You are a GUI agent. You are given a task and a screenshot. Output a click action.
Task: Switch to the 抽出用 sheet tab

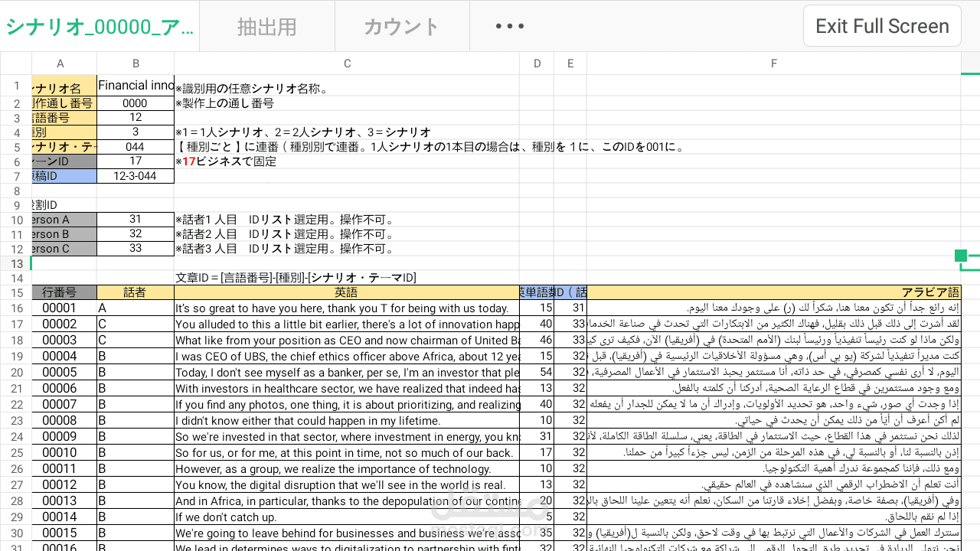(x=266, y=26)
